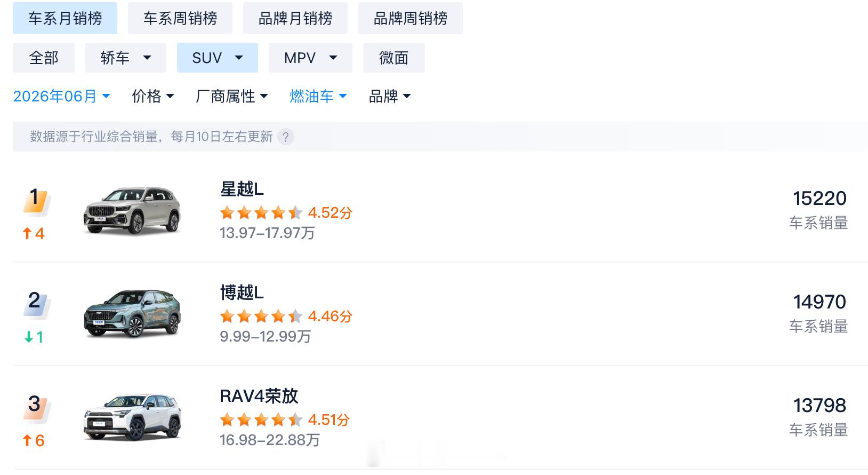This screenshot has width=868, height=475.
Task: Switch to 品牌月销榜 tab
Action: coord(295,18)
